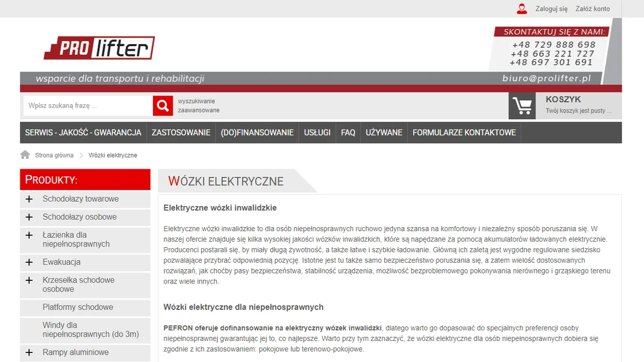Click the PROlifter logo

tap(99, 48)
